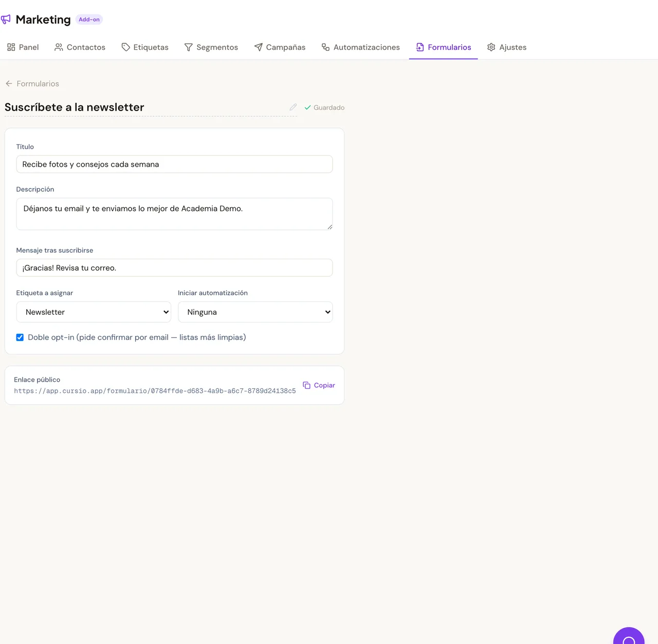Open the purple chat bubble at bottom right

[x=629, y=636]
